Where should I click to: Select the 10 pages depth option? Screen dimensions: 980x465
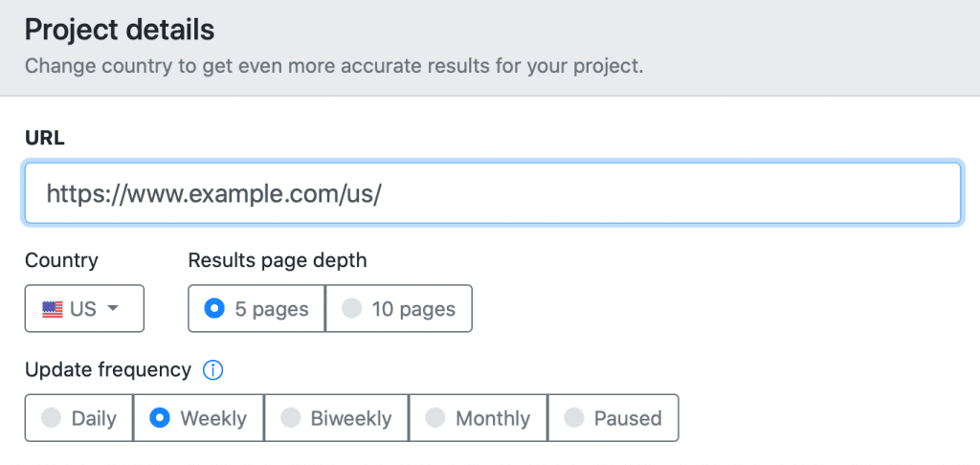click(398, 309)
